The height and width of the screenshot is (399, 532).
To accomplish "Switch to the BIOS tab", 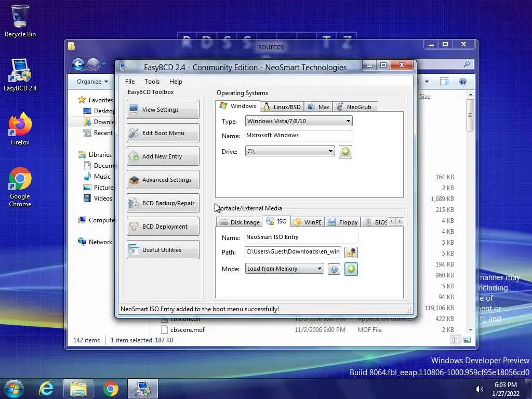I will (x=375, y=222).
